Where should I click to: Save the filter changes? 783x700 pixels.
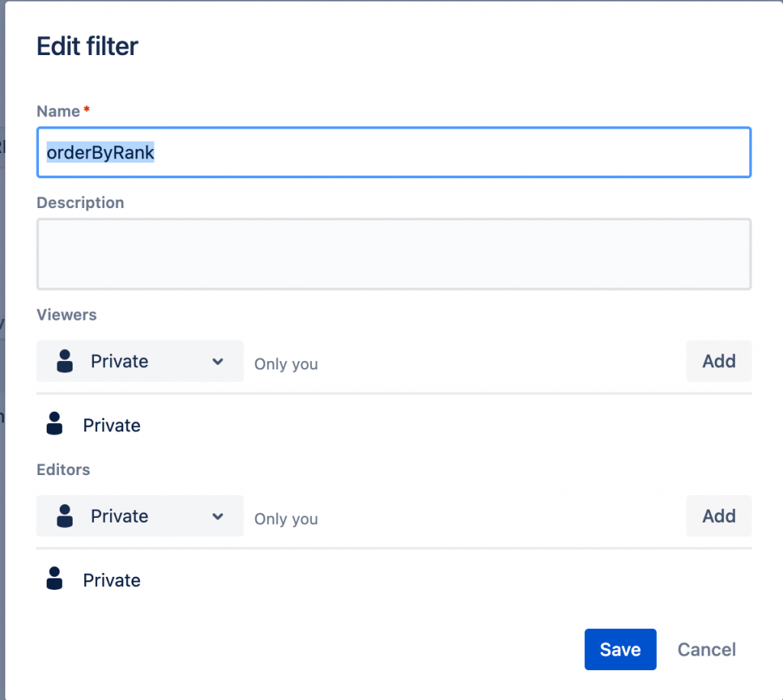(620, 650)
